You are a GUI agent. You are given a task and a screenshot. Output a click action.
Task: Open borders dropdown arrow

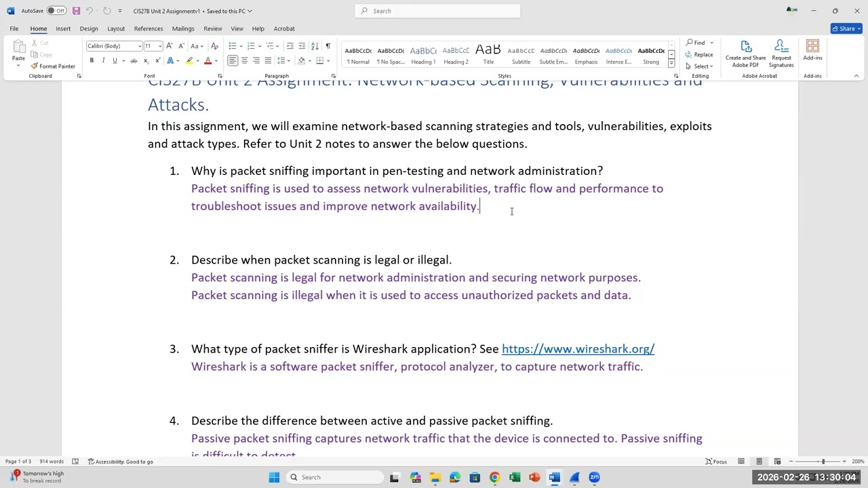[328, 61]
